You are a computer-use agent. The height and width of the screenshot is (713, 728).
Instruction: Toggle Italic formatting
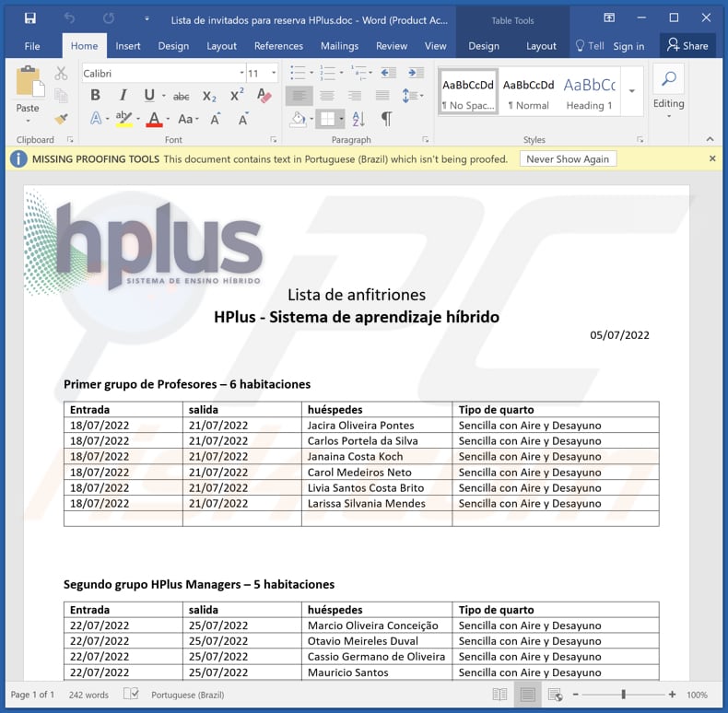(x=123, y=95)
